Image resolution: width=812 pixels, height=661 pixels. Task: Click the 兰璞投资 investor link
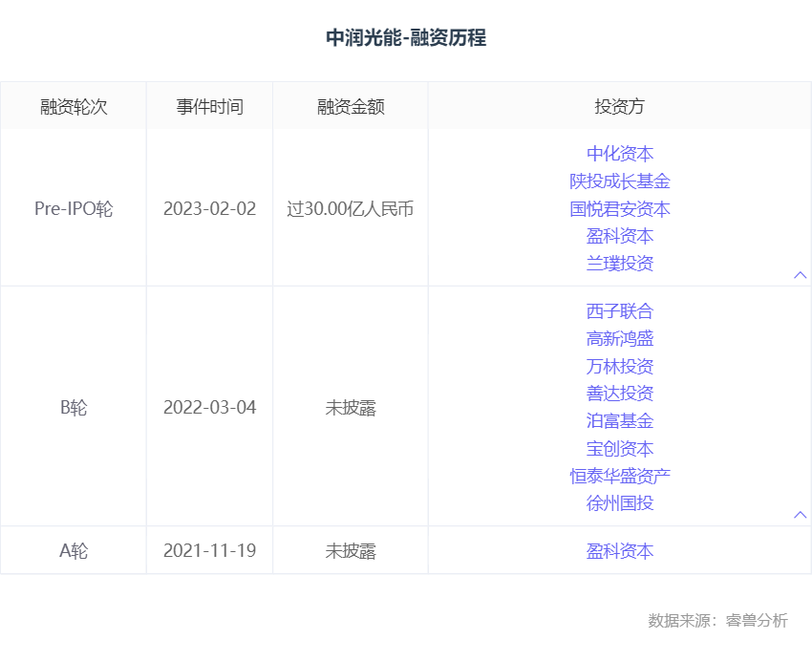(620, 264)
